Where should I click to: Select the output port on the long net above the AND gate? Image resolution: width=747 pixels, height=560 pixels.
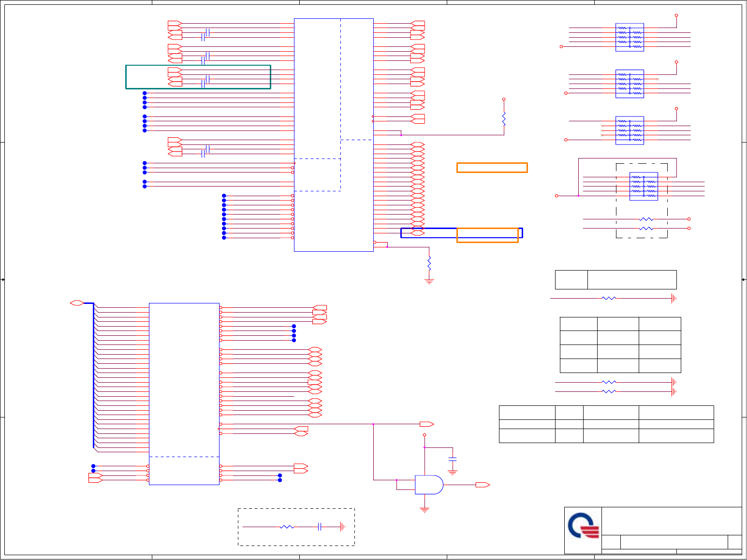[427, 424]
